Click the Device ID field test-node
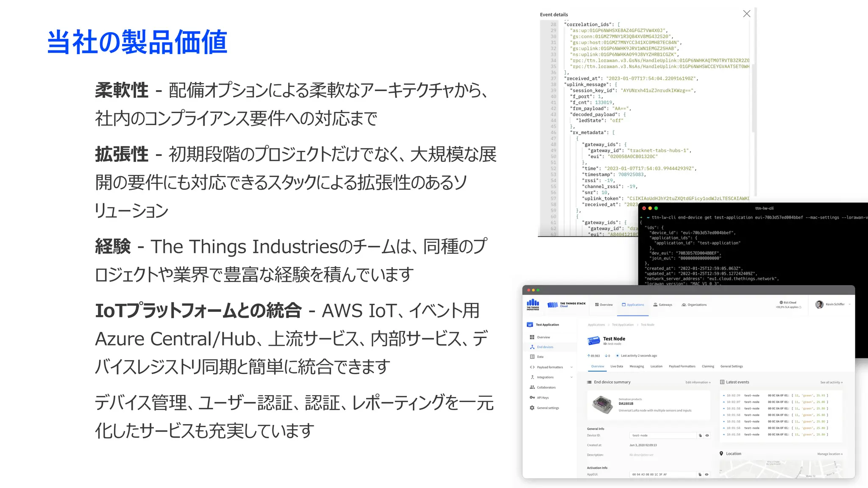868x488 pixels. coord(663,435)
